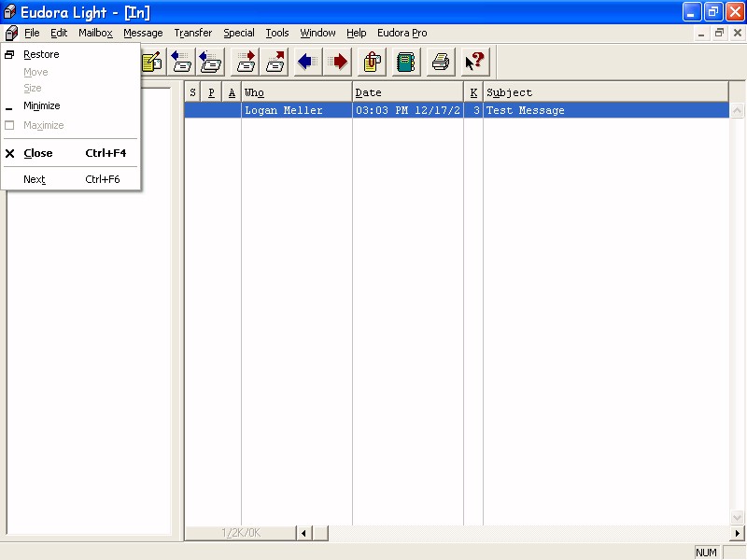The height and width of the screenshot is (560, 747).
Task: Click the vertical scrollbar down arrow
Action: pos(737,517)
